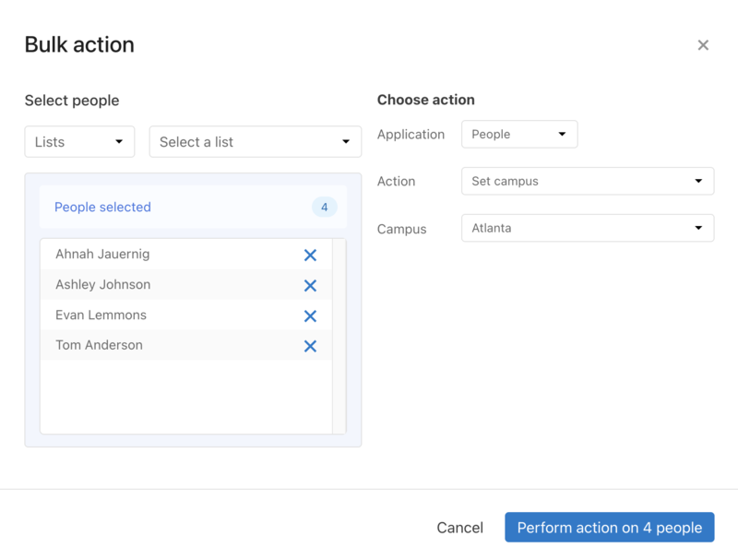Close the Bulk action dialog
The width and height of the screenshot is (738, 560).
[703, 45]
